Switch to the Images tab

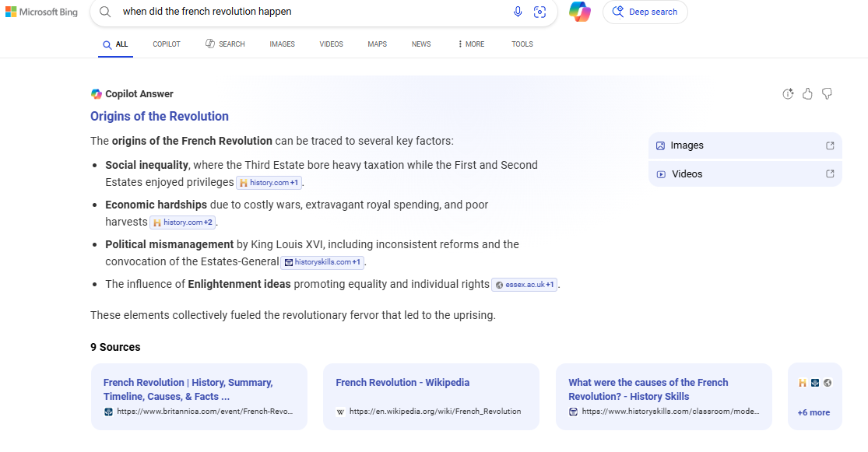[x=282, y=44]
